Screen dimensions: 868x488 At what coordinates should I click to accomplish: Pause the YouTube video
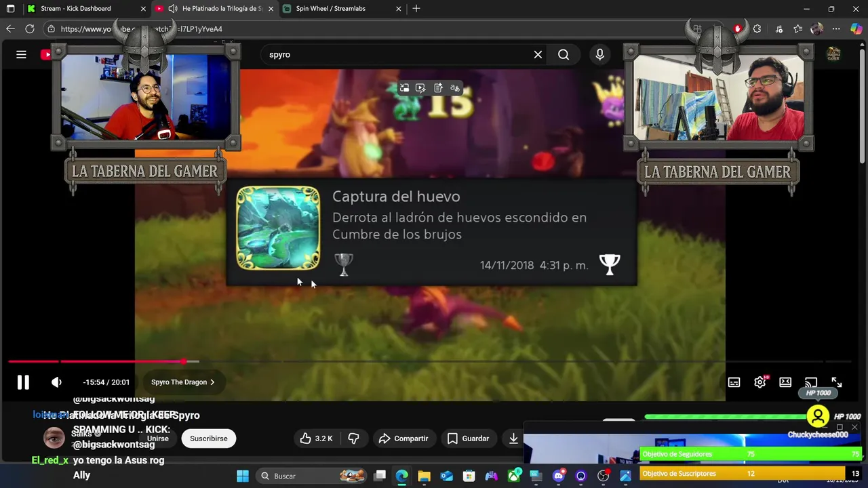pyautogui.click(x=23, y=382)
